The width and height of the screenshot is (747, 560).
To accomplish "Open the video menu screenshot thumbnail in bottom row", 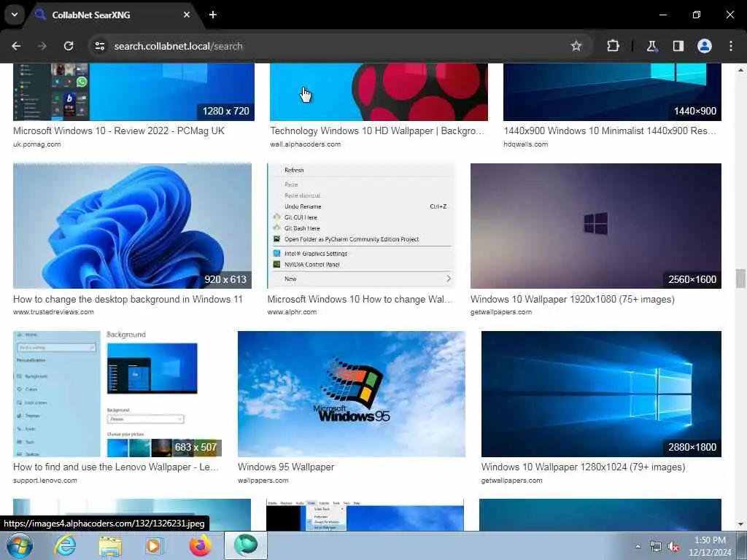I will 365,515.
